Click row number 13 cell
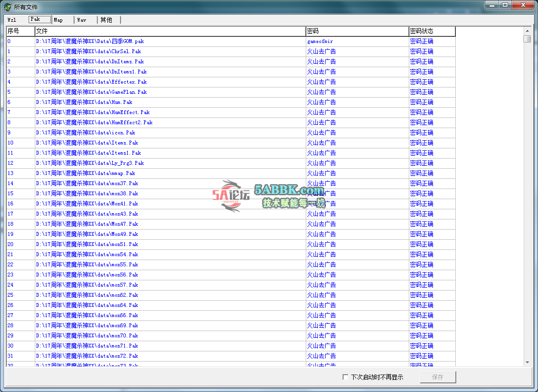This screenshot has width=538, height=392. (x=21, y=174)
